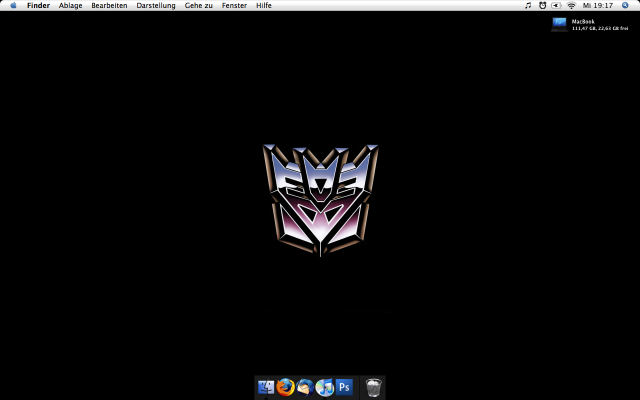Open the Finder menu
Viewport: 640px width, 400px height.
(38, 5)
